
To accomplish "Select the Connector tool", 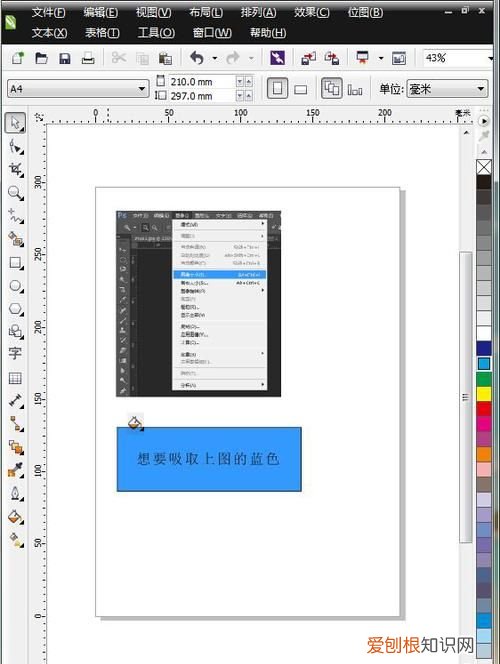I will [16, 423].
